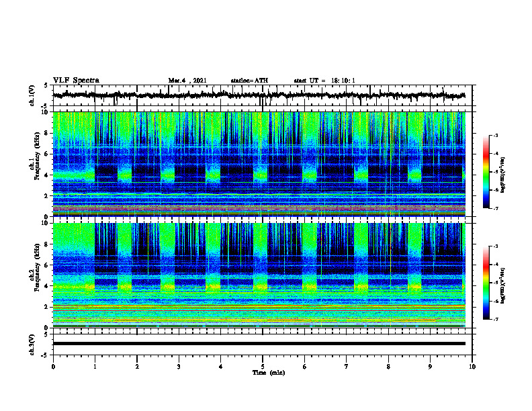Image resolution: width=532 pixels, height=411 pixels.
Task: Click ch.1 frequency tick label '6'
Action: 47,154
